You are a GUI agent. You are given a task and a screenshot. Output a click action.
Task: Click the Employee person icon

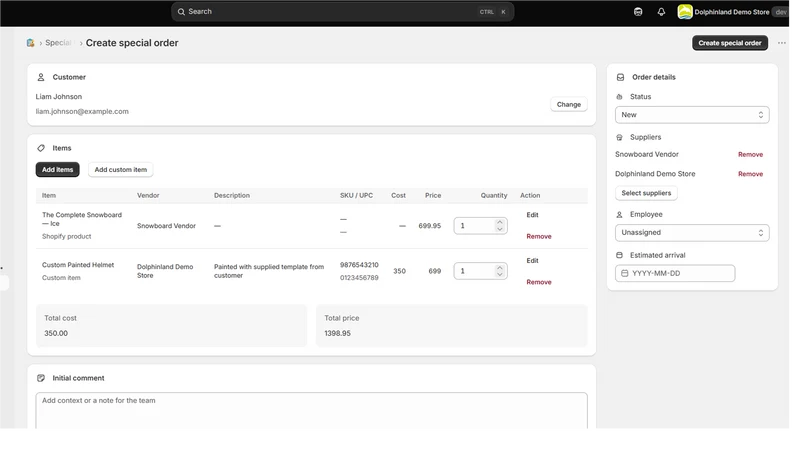pyautogui.click(x=619, y=215)
